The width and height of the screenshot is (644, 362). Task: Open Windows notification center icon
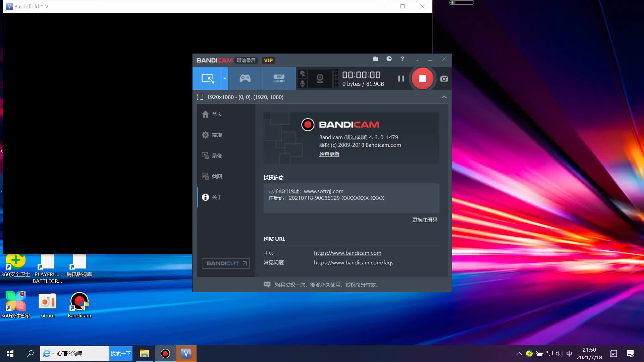click(x=630, y=353)
